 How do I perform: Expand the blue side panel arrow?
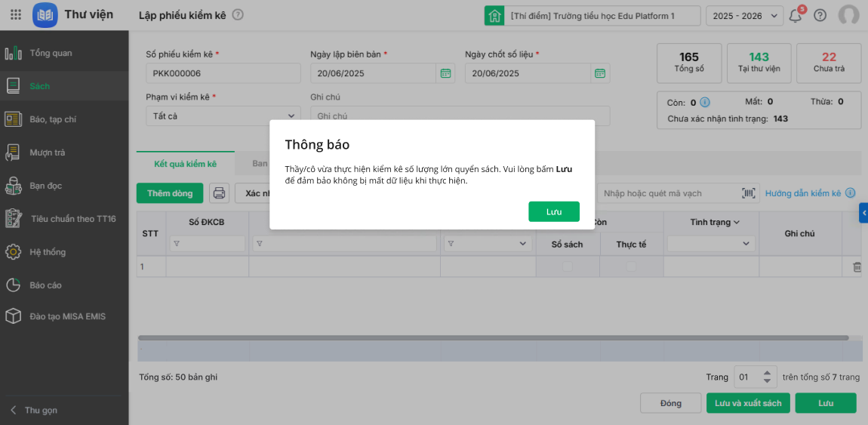click(x=863, y=213)
